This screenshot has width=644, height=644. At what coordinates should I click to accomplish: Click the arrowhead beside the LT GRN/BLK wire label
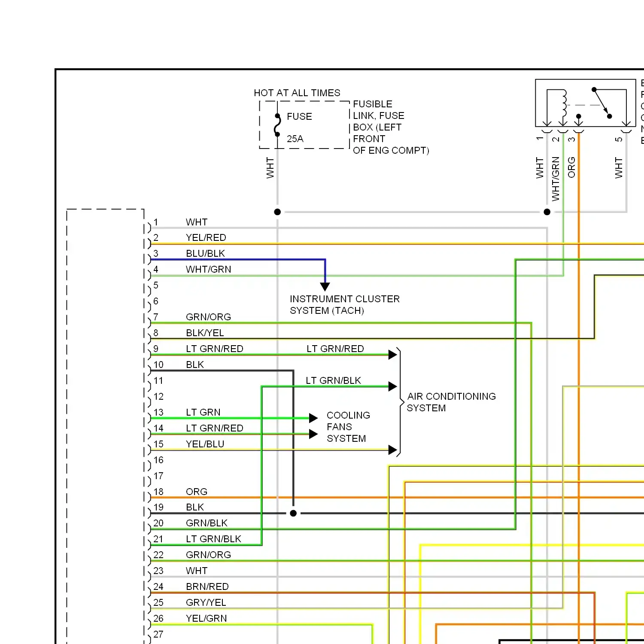pos(392,386)
